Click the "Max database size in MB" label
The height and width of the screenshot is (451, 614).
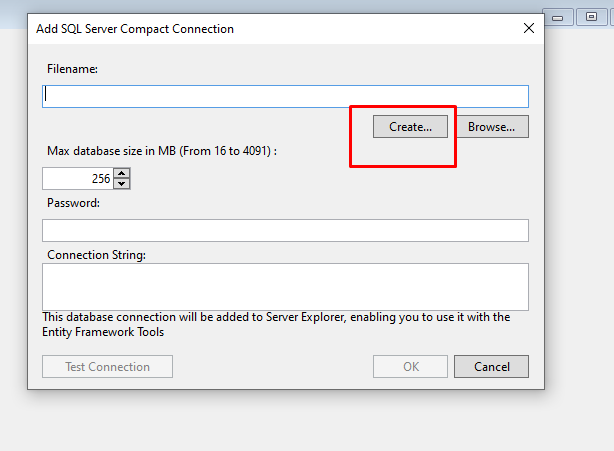pyautogui.click(x=162, y=151)
